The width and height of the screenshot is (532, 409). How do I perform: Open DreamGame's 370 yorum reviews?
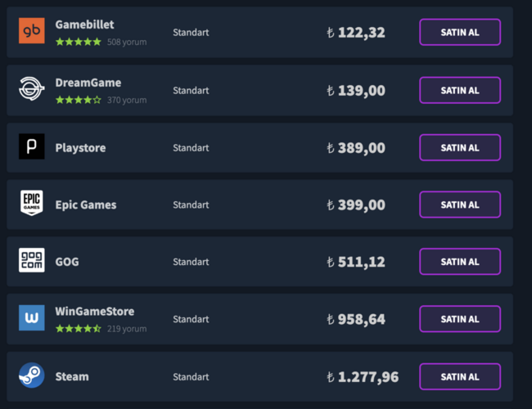pyautogui.click(x=127, y=100)
